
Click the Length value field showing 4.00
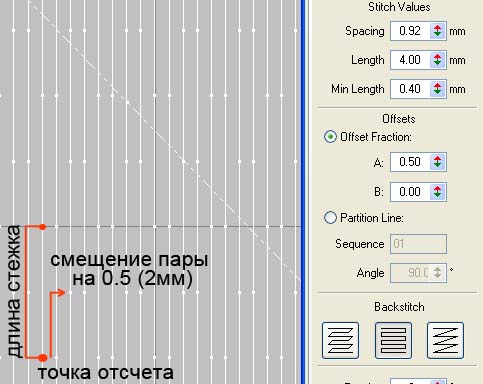click(x=410, y=60)
